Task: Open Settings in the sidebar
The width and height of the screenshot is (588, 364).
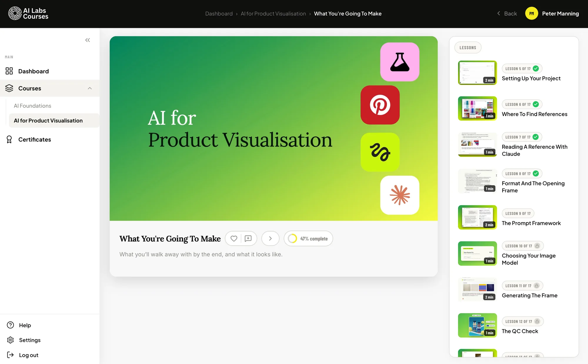Action: (x=30, y=340)
